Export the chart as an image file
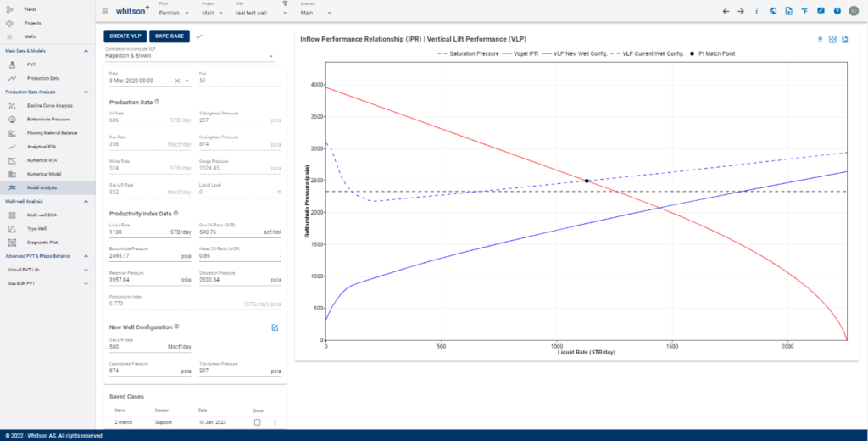 coord(845,39)
